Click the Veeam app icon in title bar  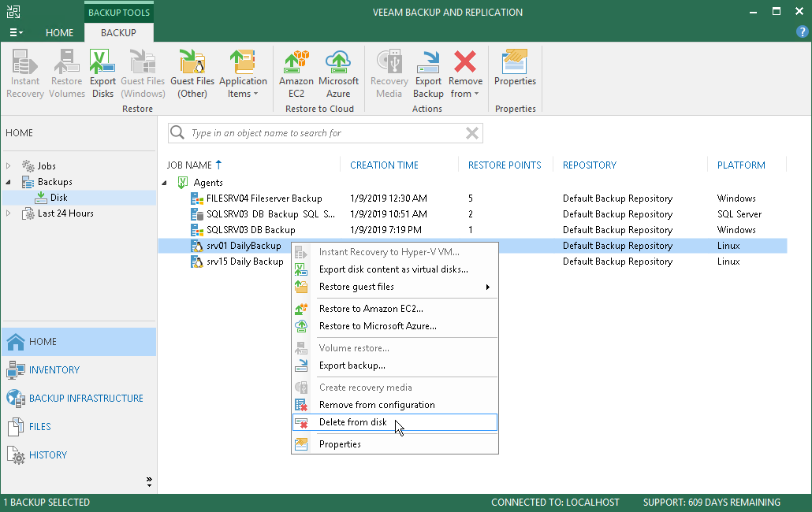point(13,12)
